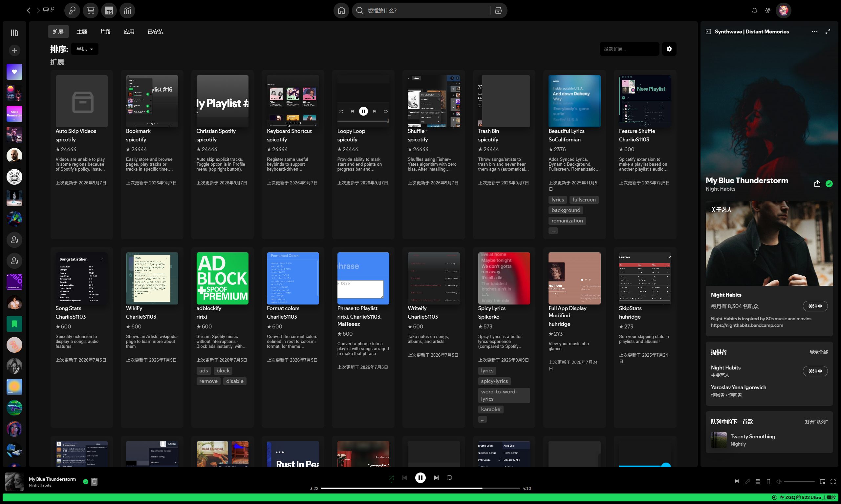Viewport: 841px width, 504px height.
Task: Open the three-dot menu in the right panel
Action: click(x=814, y=31)
